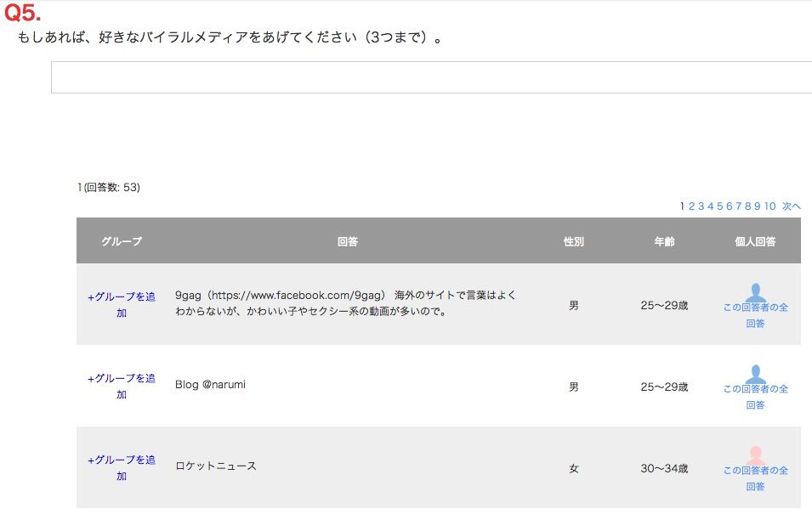Screen dimensions: 812x514
Task: Go to page 3 of the responses
Action: pos(701,206)
